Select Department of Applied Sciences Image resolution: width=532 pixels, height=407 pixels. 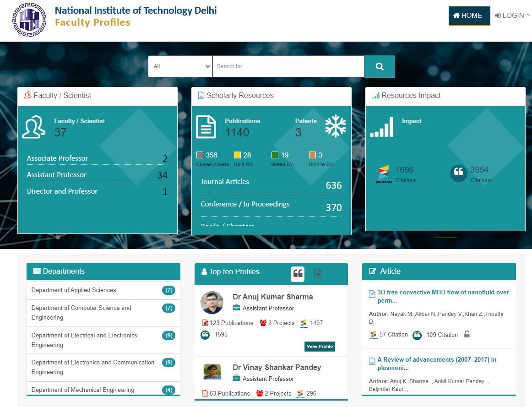(x=74, y=290)
